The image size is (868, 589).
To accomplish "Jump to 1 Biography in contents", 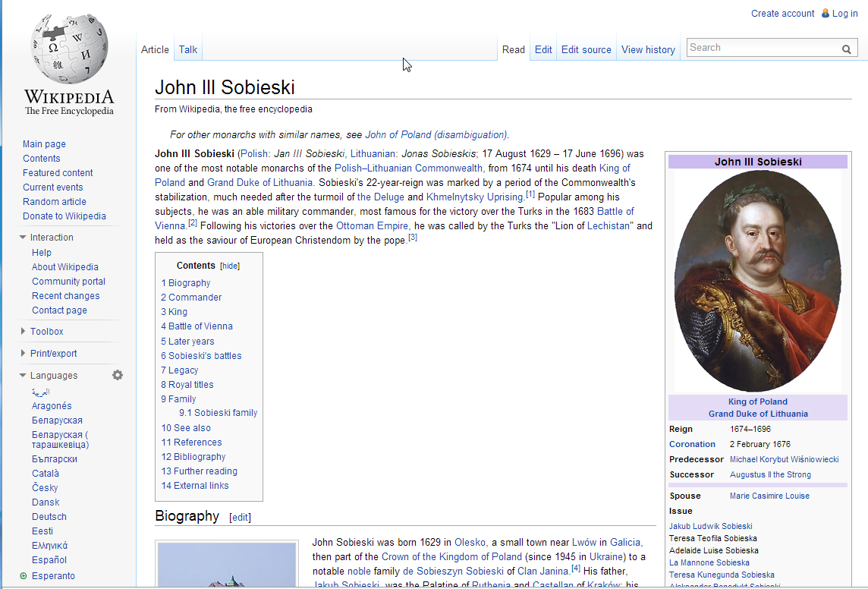I will [185, 283].
